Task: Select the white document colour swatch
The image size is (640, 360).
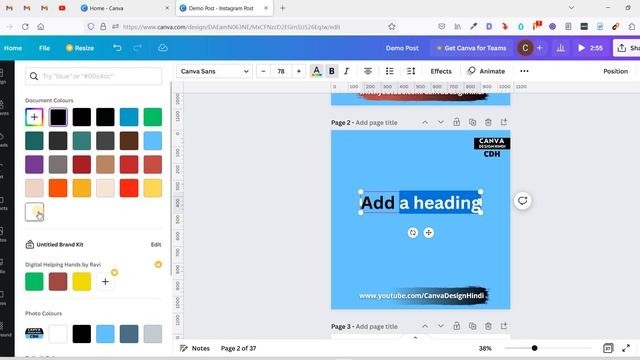Action: [34, 212]
